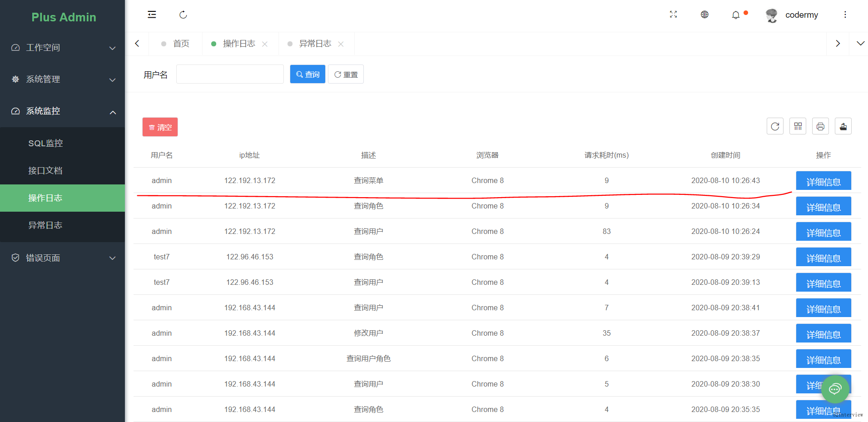
Task: Close the 异常日志 tab
Action: (x=341, y=44)
